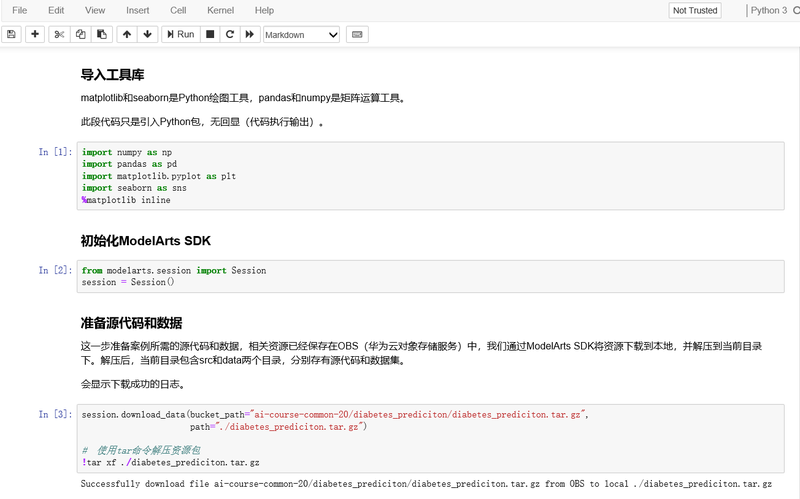Select the cell creating Session()
800x499 pixels.
[431, 276]
